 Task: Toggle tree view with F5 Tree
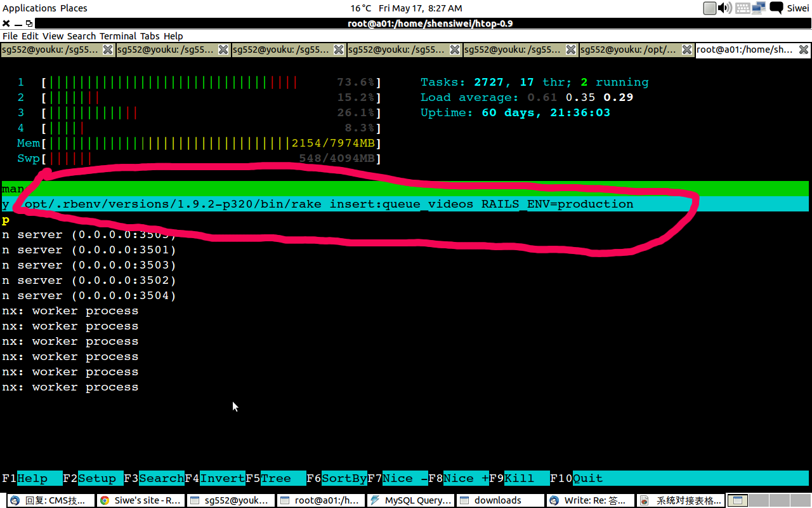tap(271, 478)
